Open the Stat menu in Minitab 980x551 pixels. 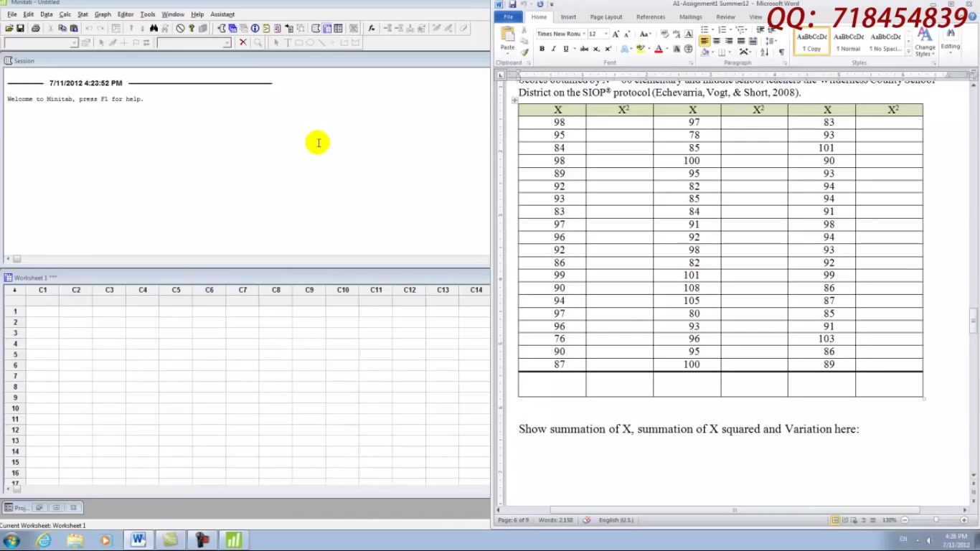(x=83, y=14)
